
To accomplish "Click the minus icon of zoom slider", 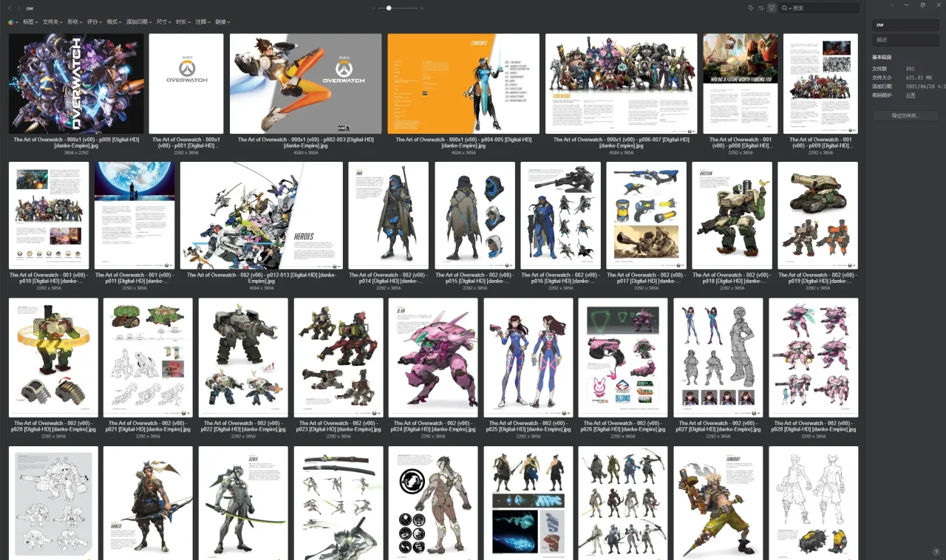I will [374, 8].
